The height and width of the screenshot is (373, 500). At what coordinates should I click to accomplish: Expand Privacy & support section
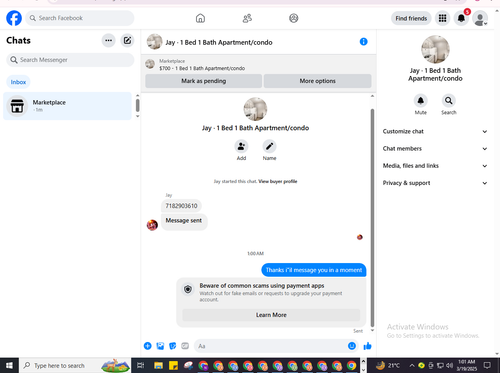click(435, 183)
